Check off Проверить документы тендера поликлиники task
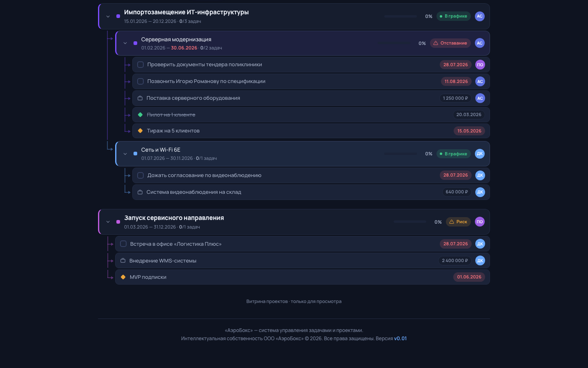This screenshot has height=368, width=588. click(140, 65)
